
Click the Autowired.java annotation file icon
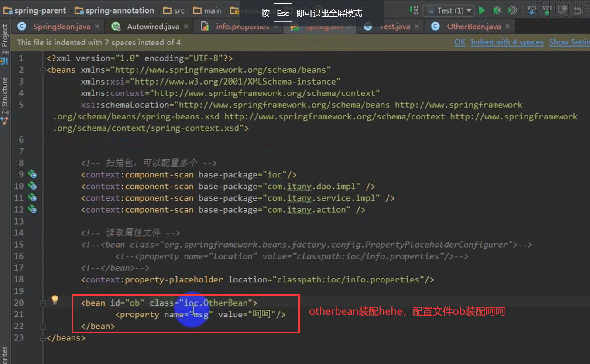116,27
